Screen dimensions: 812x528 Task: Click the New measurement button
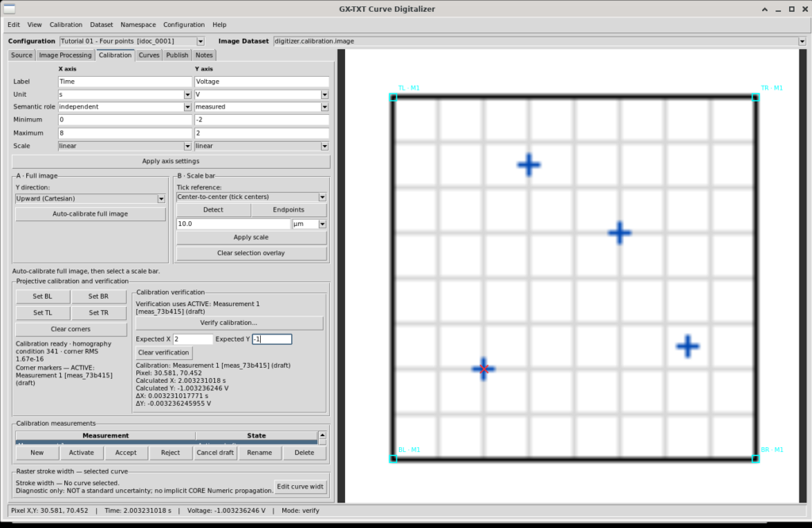point(36,453)
